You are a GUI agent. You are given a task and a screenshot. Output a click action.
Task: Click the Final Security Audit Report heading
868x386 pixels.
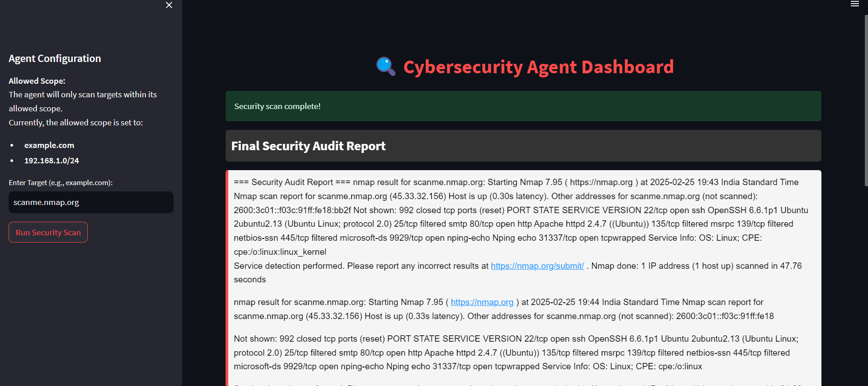308,146
